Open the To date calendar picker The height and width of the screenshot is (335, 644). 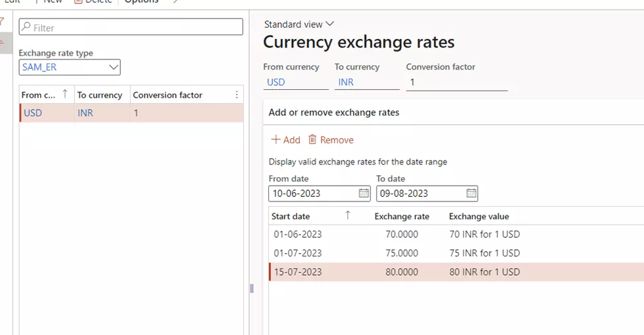[471, 193]
